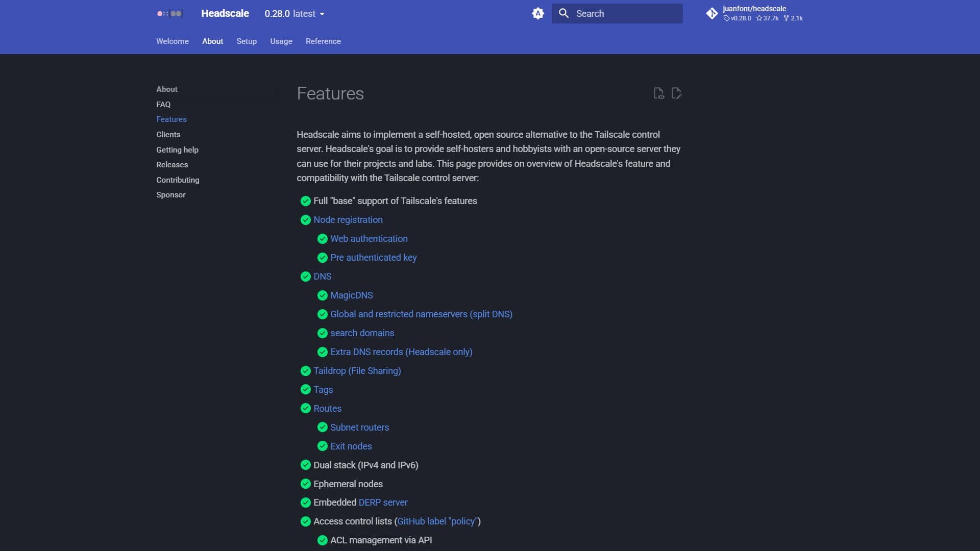980x551 pixels.
Task: Toggle the color theme icon
Action: (x=538, y=14)
